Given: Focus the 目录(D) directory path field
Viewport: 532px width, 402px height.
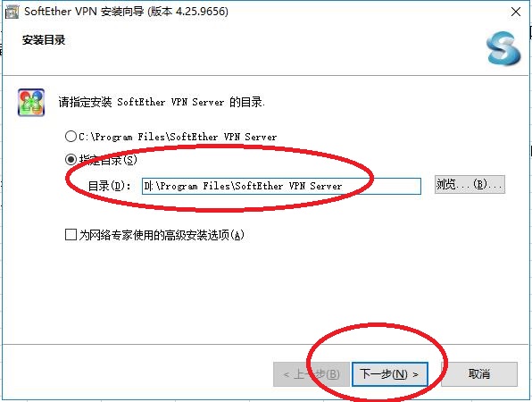Looking at the screenshot, I should point(281,186).
